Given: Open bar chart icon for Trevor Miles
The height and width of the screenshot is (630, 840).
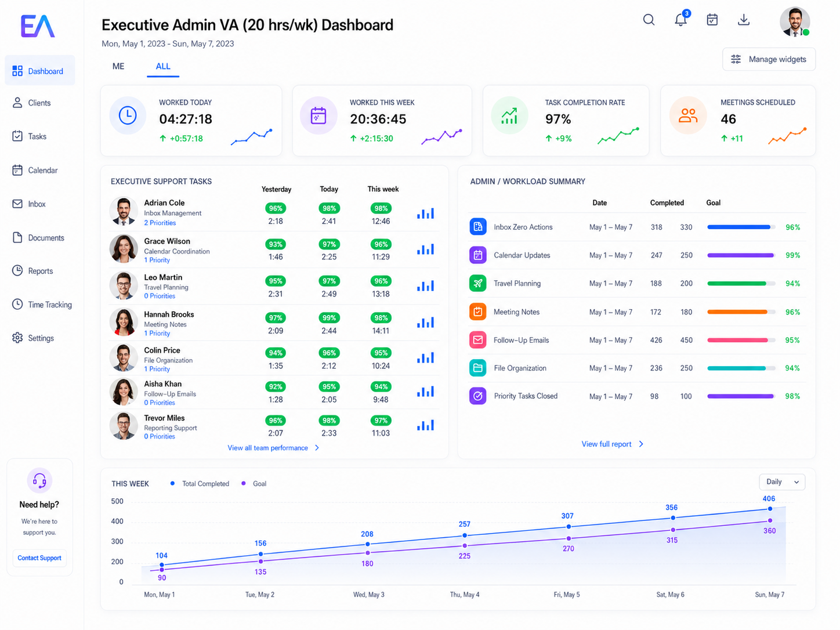Looking at the screenshot, I should (425, 425).
